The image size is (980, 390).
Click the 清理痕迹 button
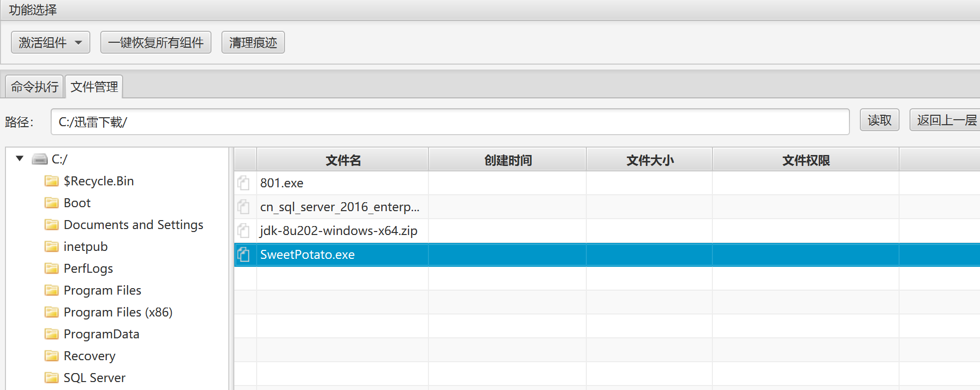point(253,42)
